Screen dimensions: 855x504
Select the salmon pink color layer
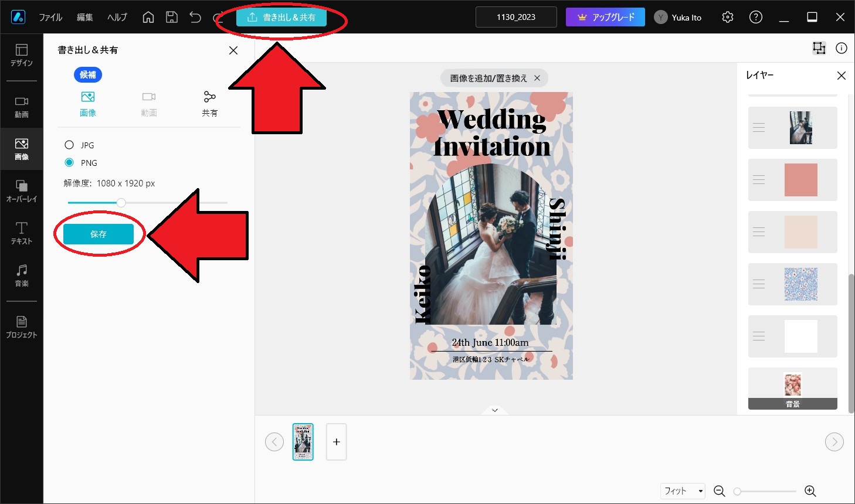tap(793, 180)
